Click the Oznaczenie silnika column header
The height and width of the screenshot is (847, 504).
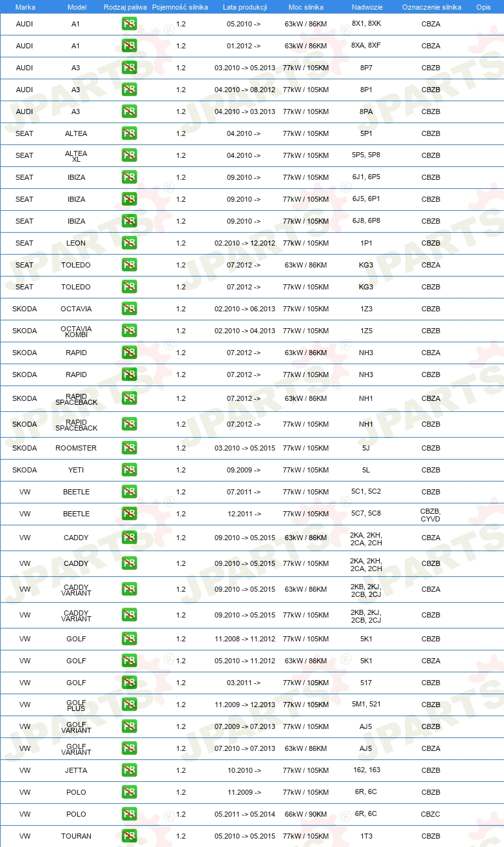[431, 7]
